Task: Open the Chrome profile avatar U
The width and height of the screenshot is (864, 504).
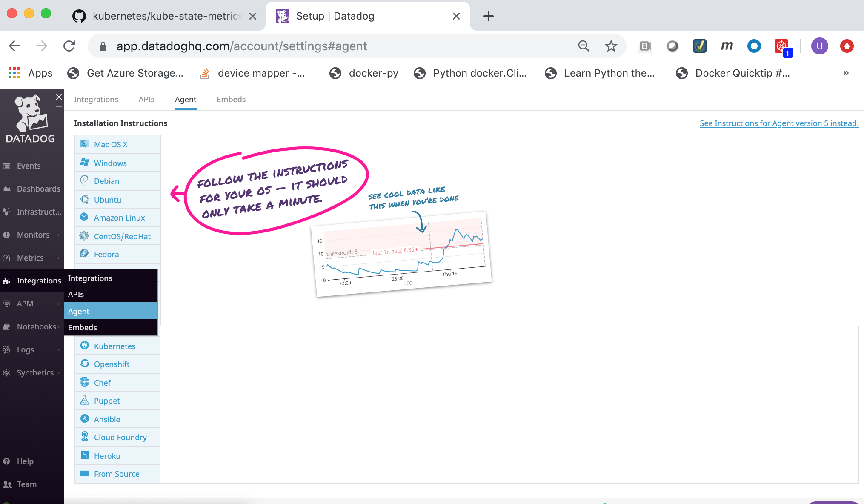Action: [819, 46]
